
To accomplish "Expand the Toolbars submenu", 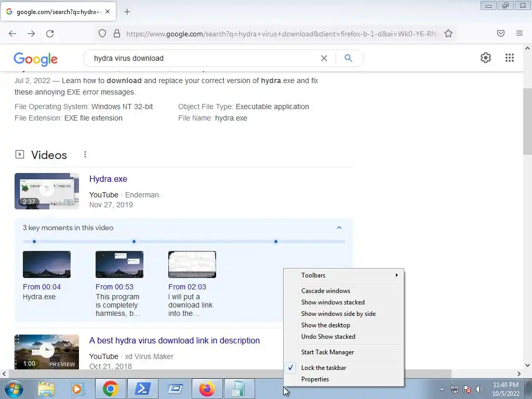I will (x=344, y=275).
